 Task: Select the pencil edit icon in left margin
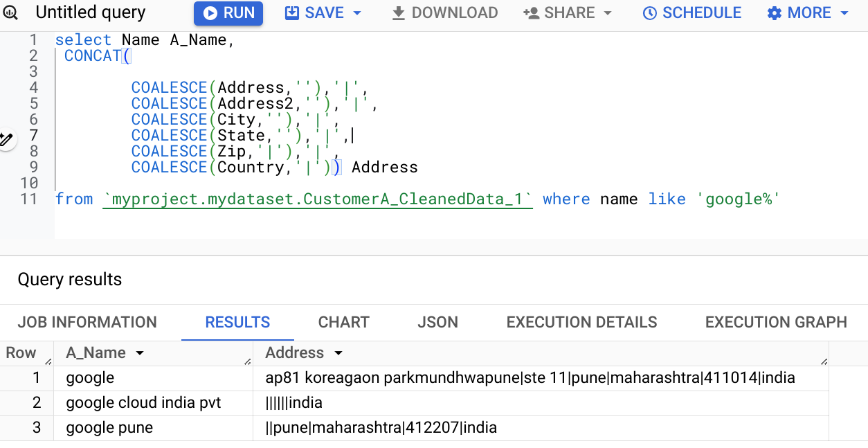pyautogui.click(x=8, y=138)
